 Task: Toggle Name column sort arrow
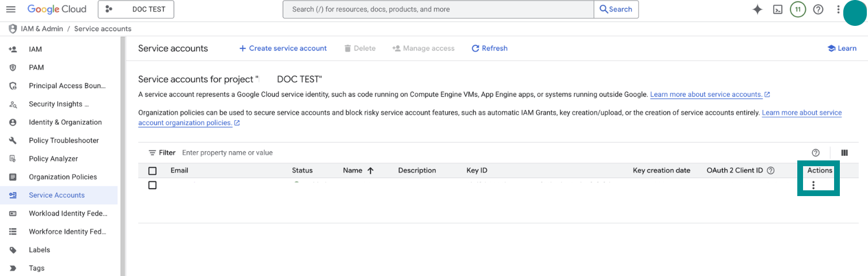click(370, 171)
